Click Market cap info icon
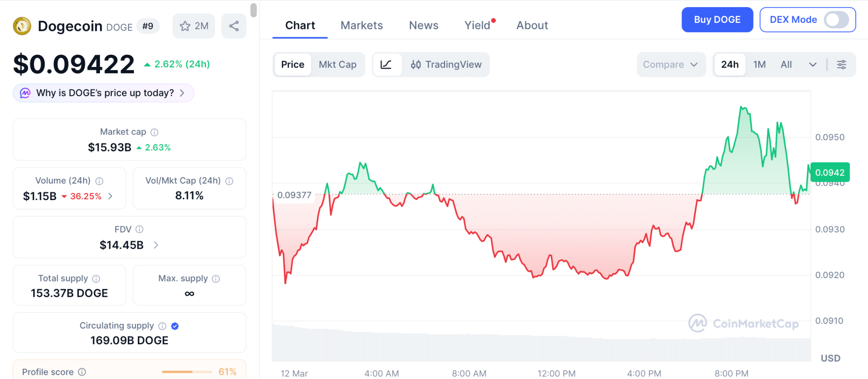The image size is (868, 379). click(x=155, y=132)
